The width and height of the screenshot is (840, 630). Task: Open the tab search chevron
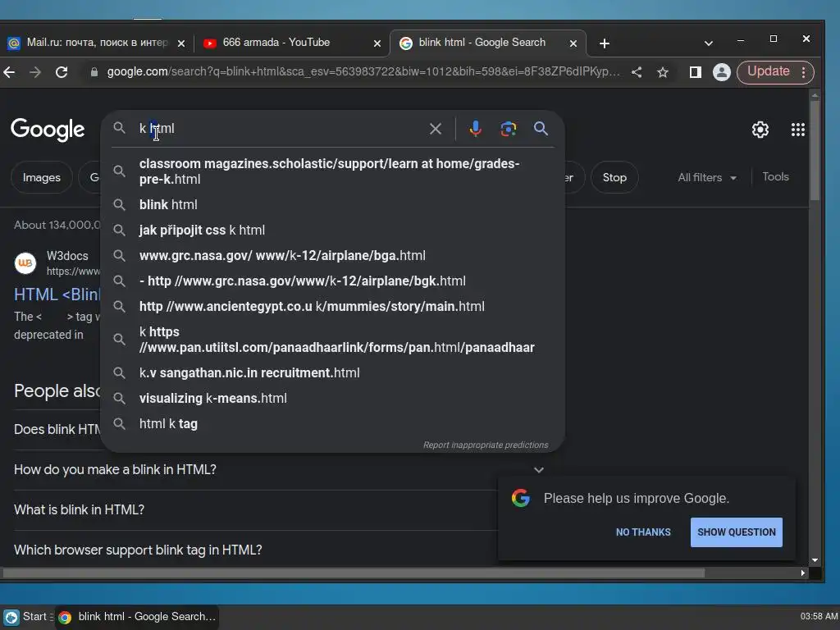tap(708, 43)
